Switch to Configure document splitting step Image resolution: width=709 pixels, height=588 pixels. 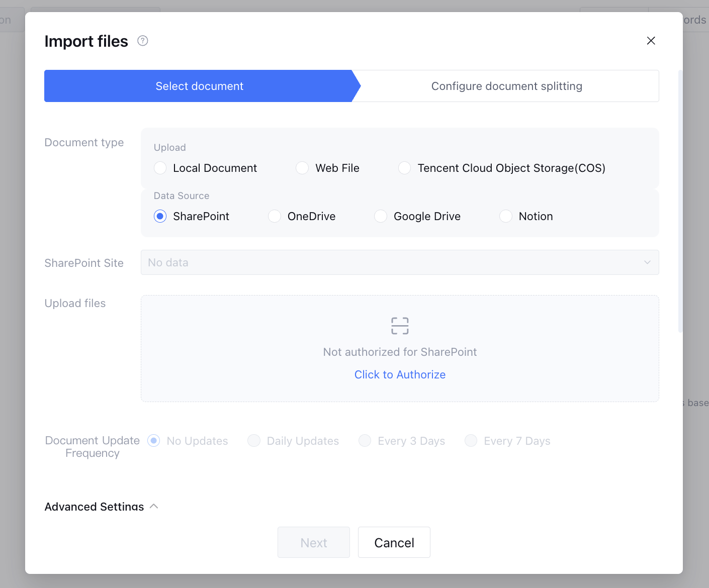coord(506,86)
